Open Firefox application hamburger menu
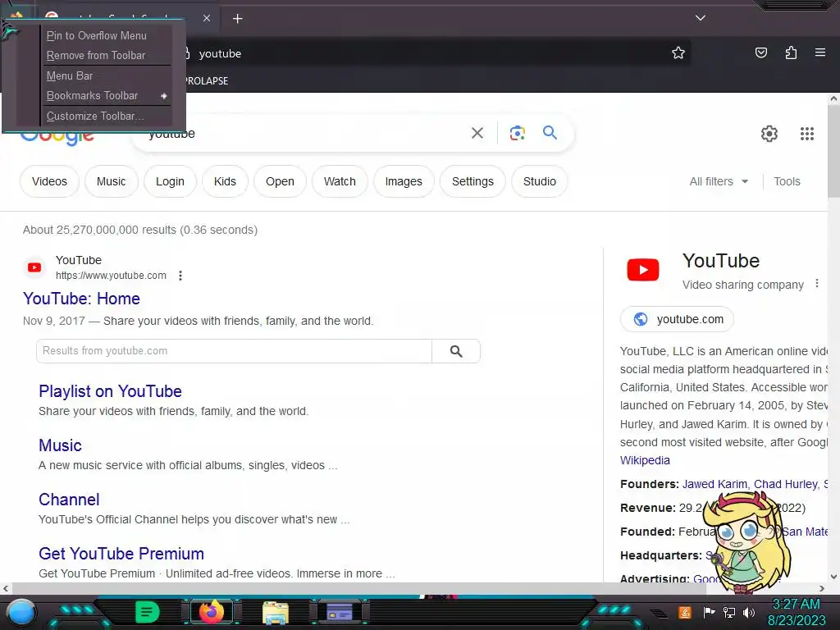 pos(819,52)
